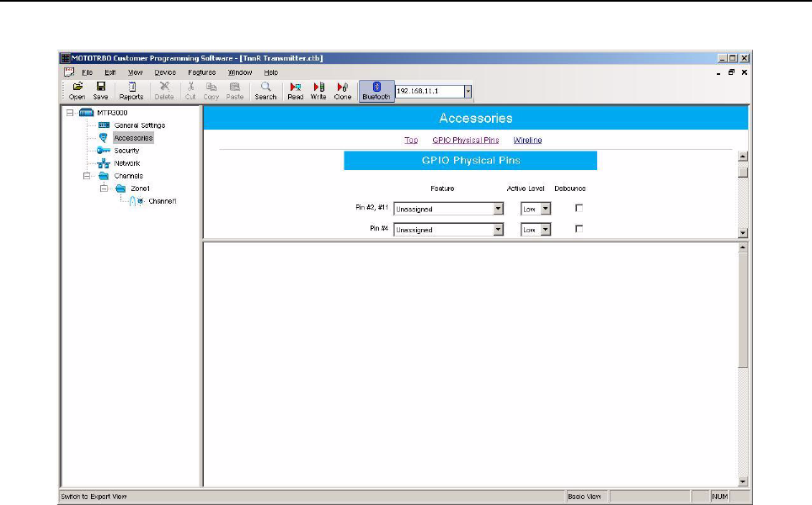Image resolution: width=812 pixels, height=505 pixels.
Task: Click the Security key icon
Action: (x=103, y=150)
